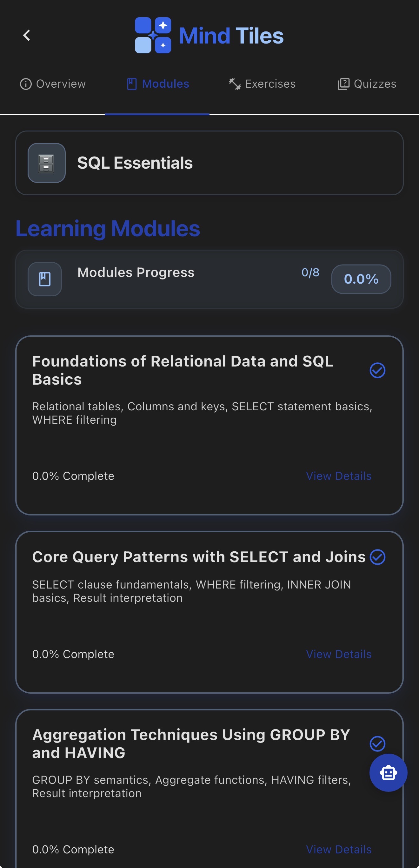View Details of Core Query Patterns module

click(x=338, y=654)
